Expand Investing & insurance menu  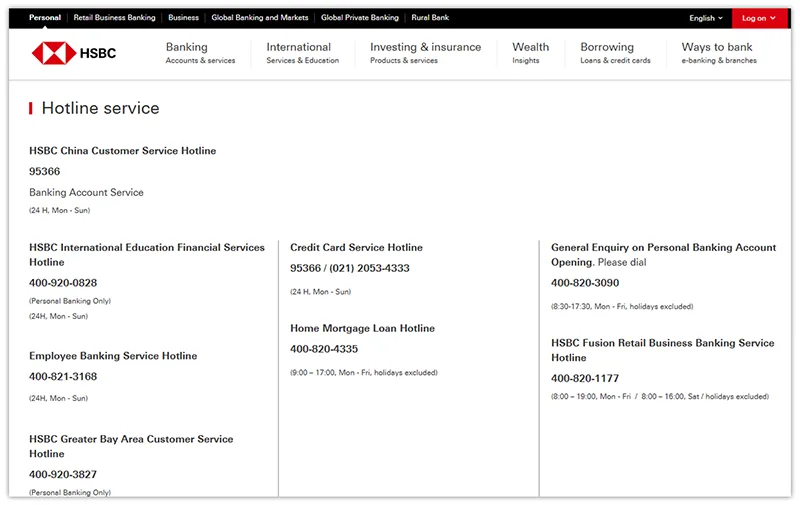coord(425,53)
